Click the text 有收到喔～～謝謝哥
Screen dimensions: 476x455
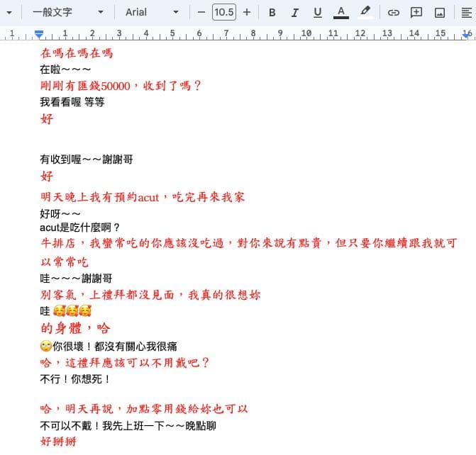(87, 159)
